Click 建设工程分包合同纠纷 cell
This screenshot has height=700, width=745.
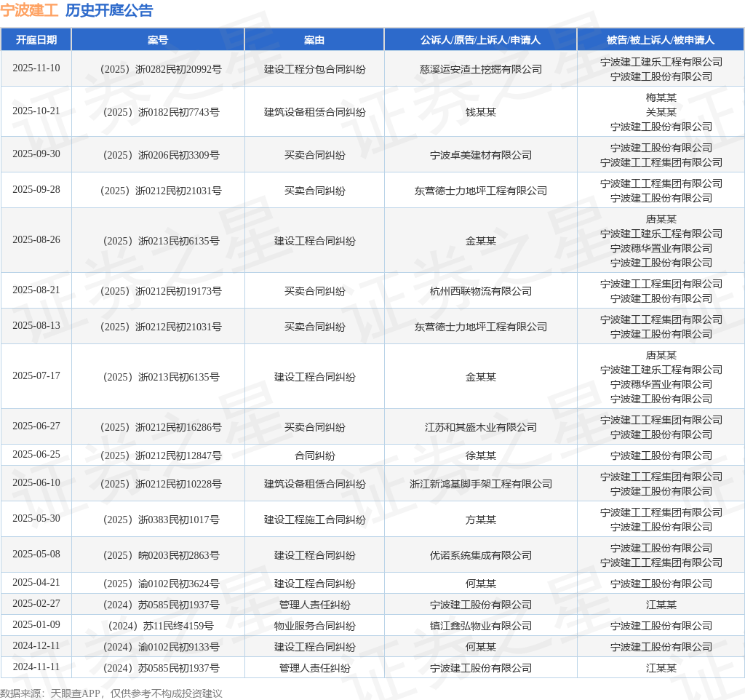[314, 69]
